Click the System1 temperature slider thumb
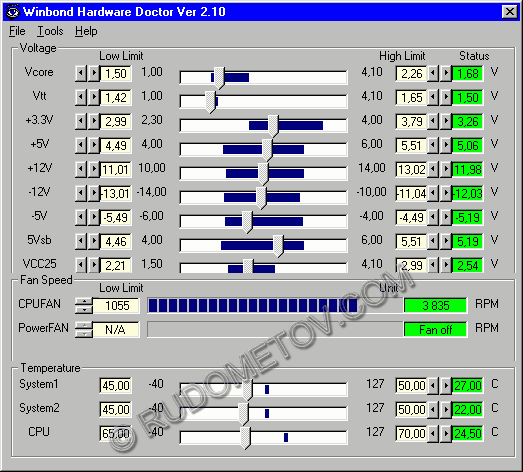The width and height of the screenshot is (523, 472). tap(247, 390)
